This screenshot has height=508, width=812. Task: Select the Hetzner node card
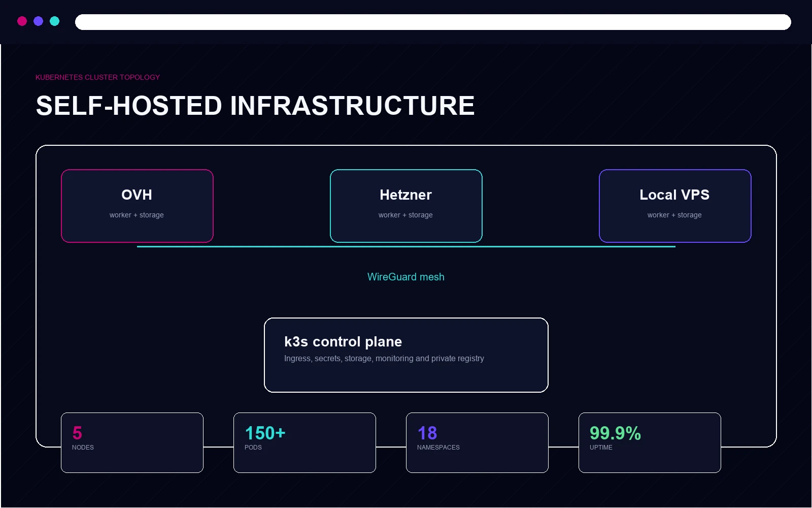click(406, 206)
